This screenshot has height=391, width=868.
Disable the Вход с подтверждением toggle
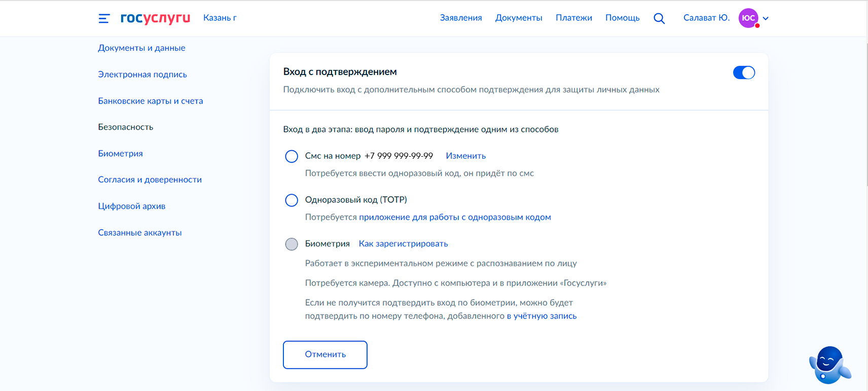click(744, 73)
